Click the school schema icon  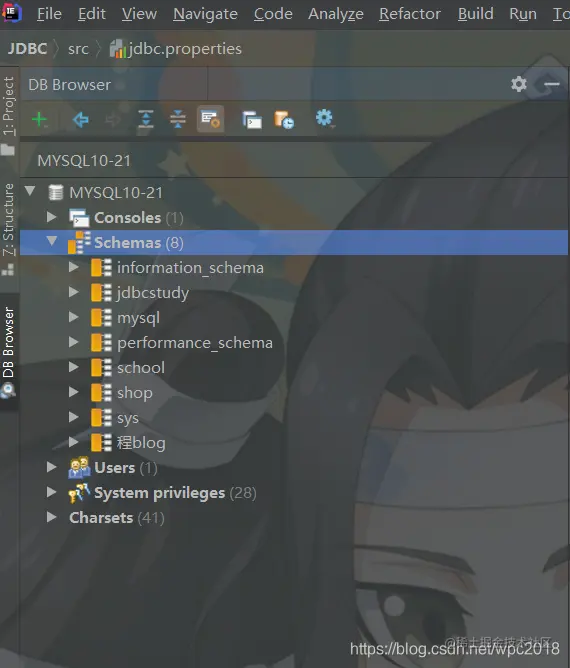101,368
